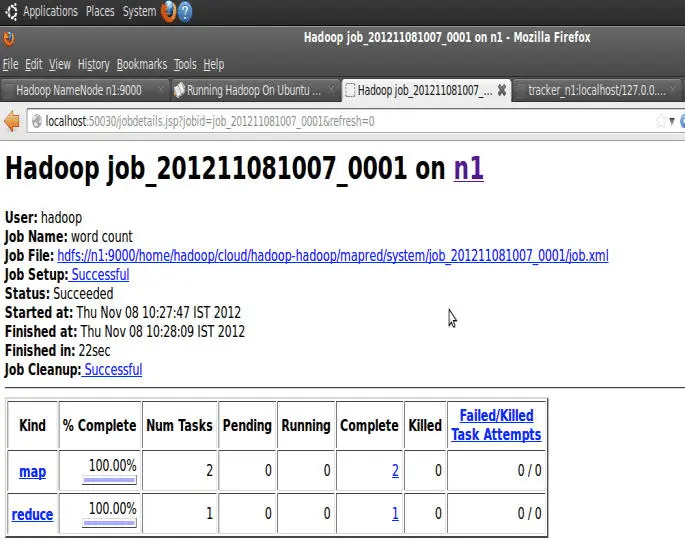685x546 pixels.
Task: Click the address bar URL field
Action: [x=341, y=121]
